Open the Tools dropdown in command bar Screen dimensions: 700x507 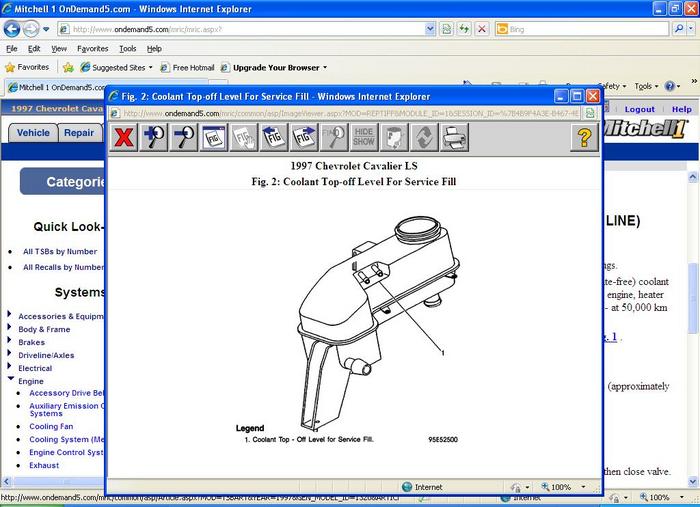tap(646, 86)
